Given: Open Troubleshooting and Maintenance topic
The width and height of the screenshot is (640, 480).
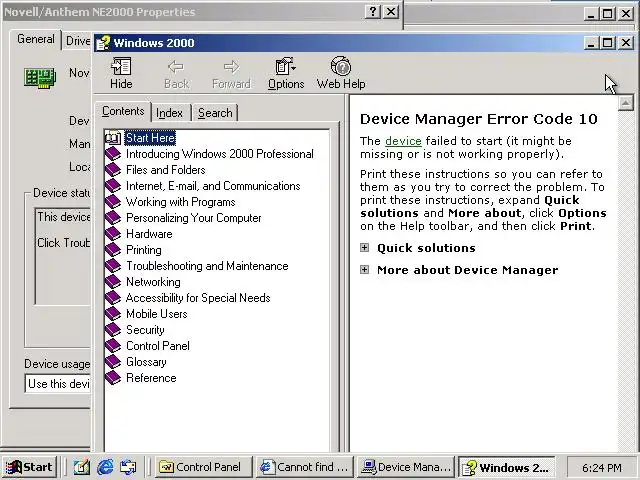Looking at the screenshot, I should point(207,266).
